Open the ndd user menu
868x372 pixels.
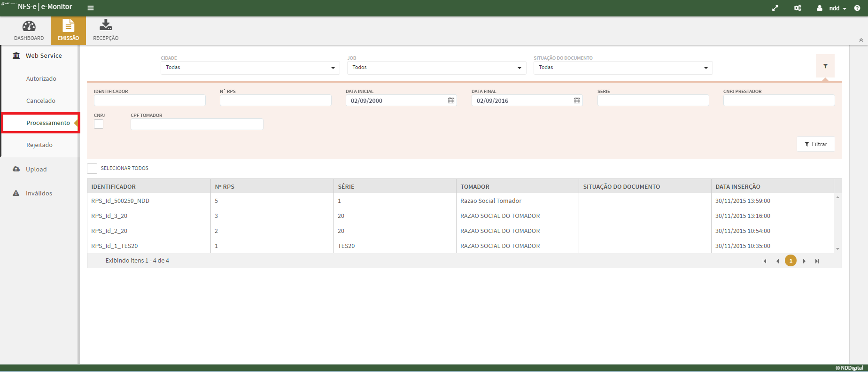[833, 8]
